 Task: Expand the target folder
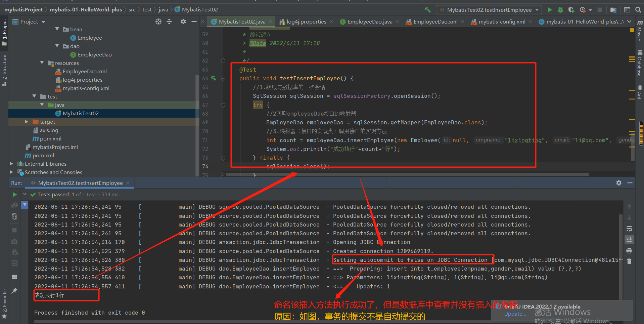pyautogui.click(x=27, y=122)
